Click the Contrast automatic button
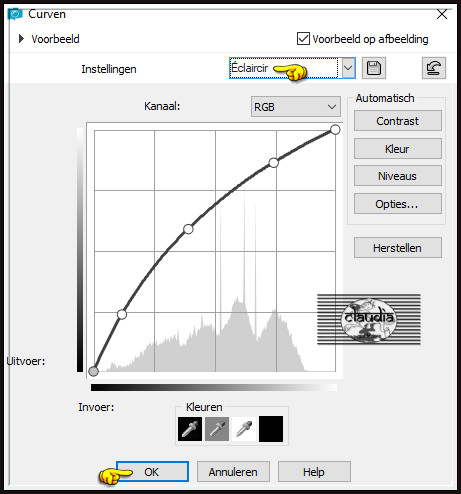Image resolution: width=461 pixels, height=494 pixels. point(398,121)
